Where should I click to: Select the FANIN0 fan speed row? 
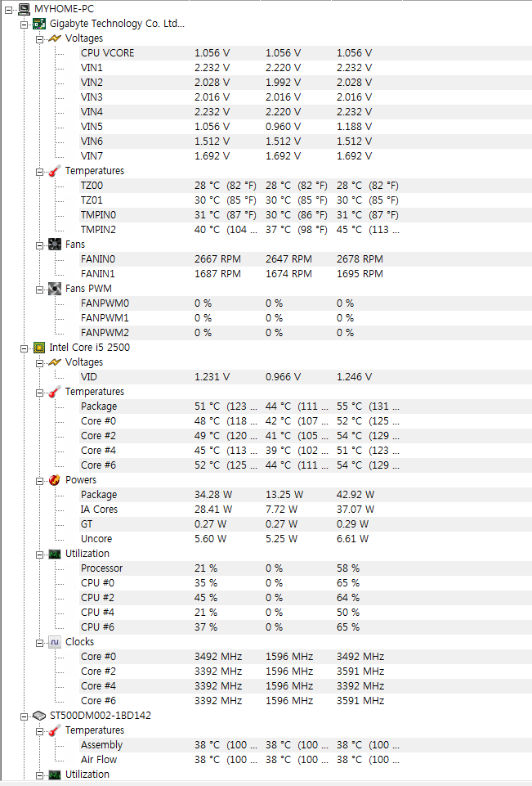click(306, 259)
